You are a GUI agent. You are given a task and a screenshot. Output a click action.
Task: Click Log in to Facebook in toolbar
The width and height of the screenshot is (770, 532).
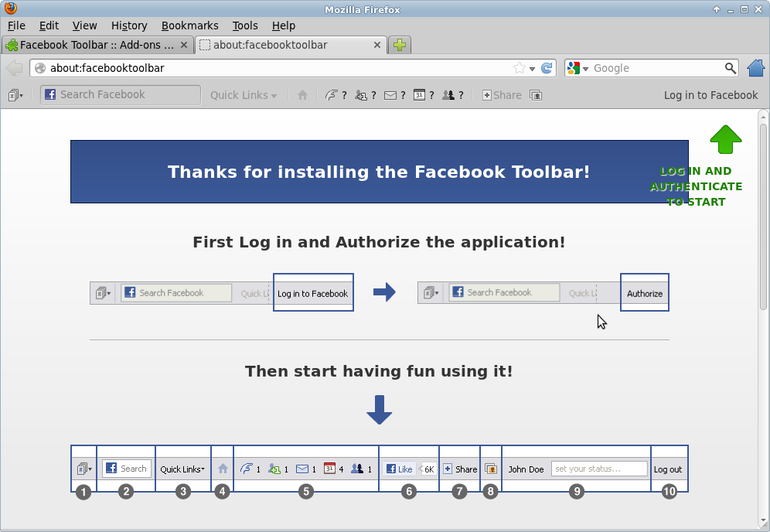[710, 95]
